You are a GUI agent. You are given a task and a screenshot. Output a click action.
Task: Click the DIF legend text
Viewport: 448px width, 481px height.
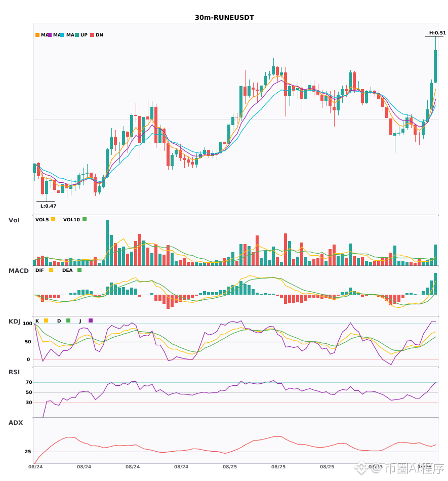[39, 270]
